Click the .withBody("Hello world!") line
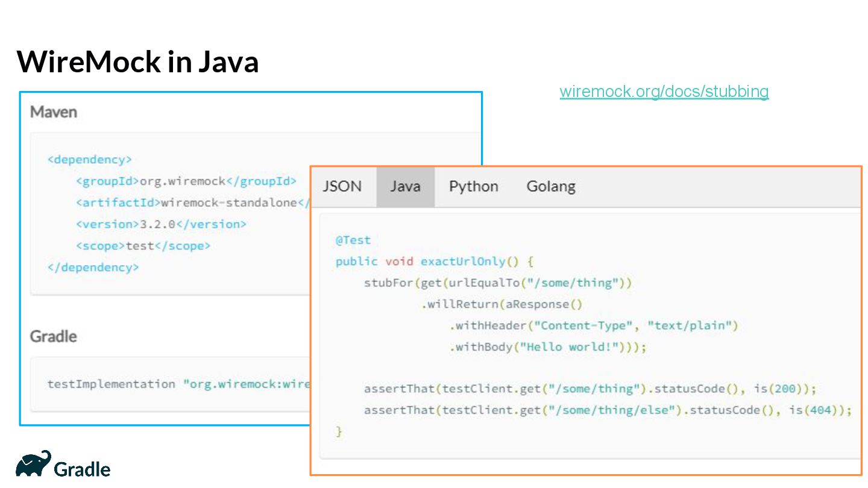This screenshot has width=868, height=488. [x=548, y=347]
